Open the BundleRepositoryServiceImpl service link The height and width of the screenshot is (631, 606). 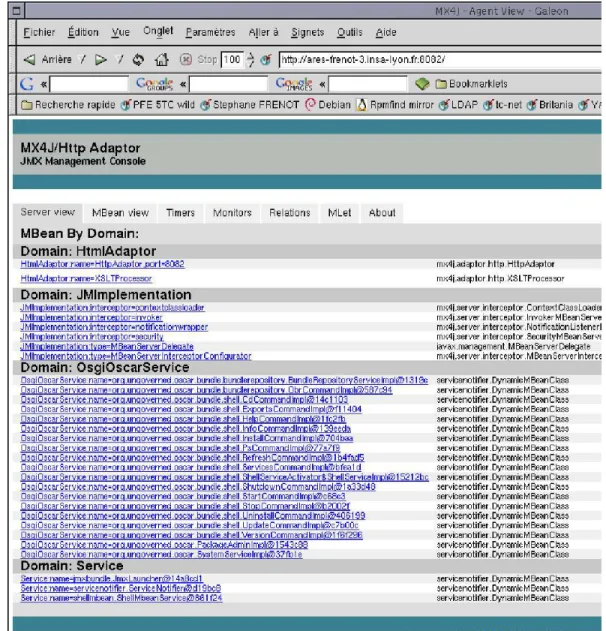(224, 380)
